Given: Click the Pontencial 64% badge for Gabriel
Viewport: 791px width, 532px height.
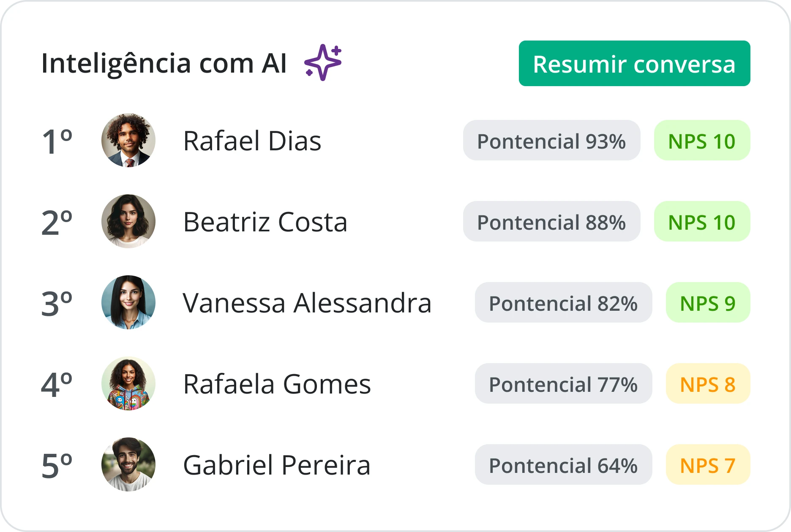Looking at the screenshot, I should [563, 464].
